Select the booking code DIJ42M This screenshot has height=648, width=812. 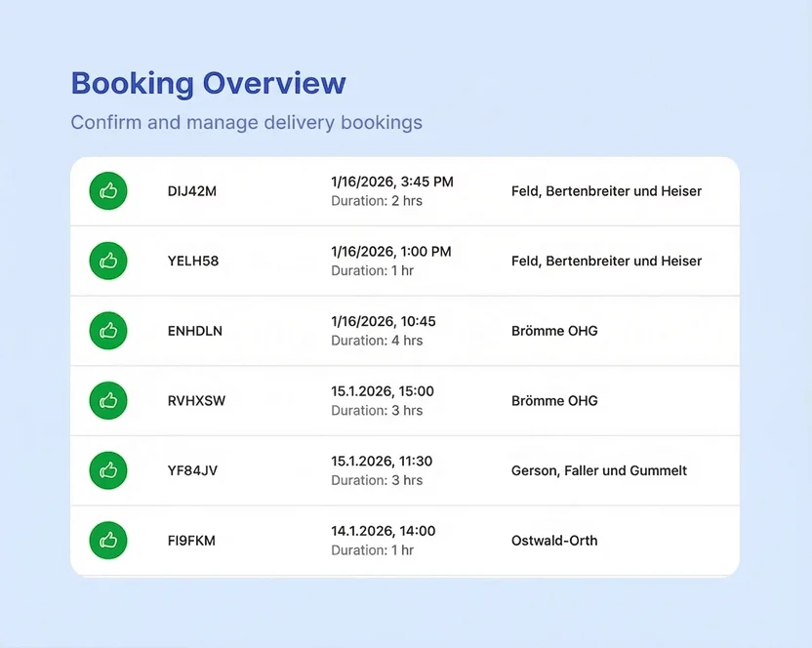pyautogui.click(x=192, y=191)
